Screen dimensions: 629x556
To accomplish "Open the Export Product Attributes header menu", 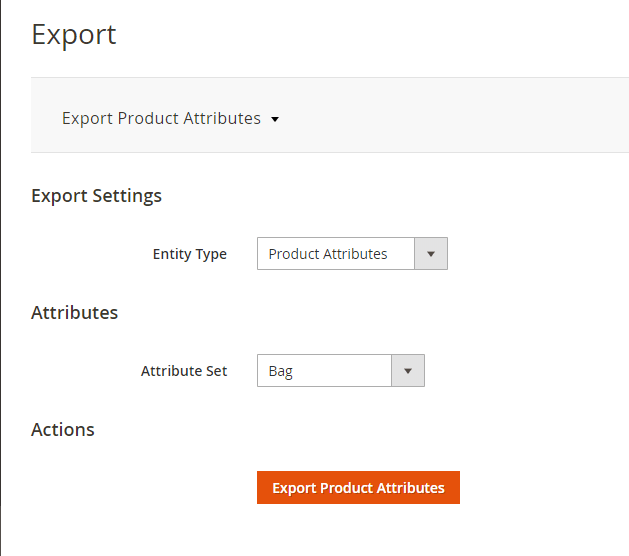I will pos(170,118).
